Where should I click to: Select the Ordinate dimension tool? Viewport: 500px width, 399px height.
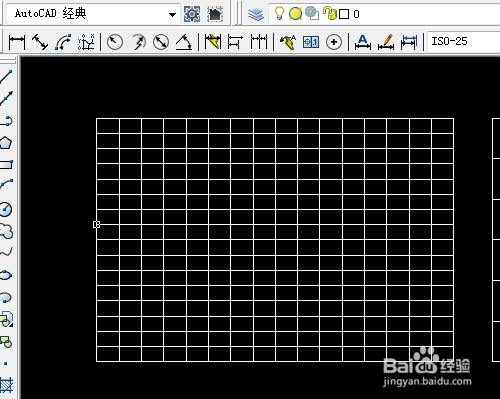[86, 42]
